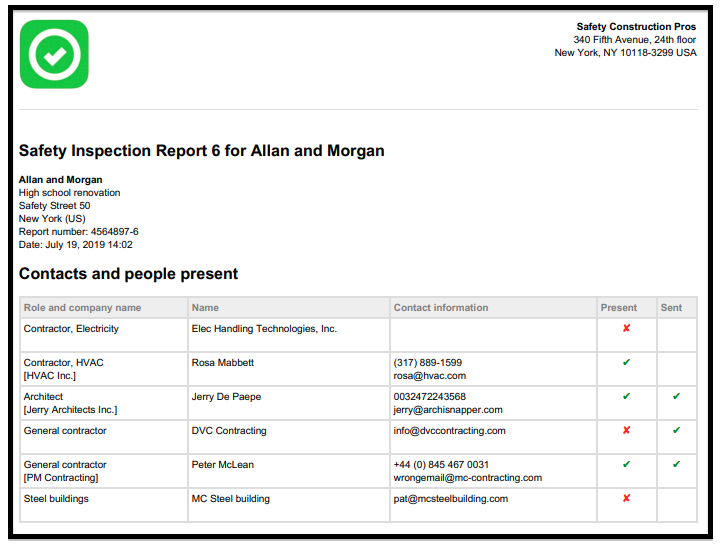Click Present checkmark for Peter McLean

pos(626,464)
